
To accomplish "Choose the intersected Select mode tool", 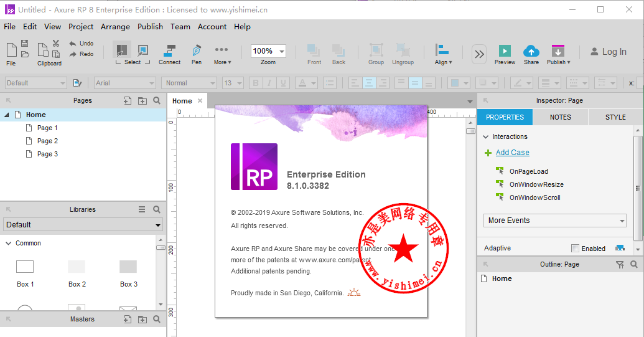I will [x=121, y=50].
